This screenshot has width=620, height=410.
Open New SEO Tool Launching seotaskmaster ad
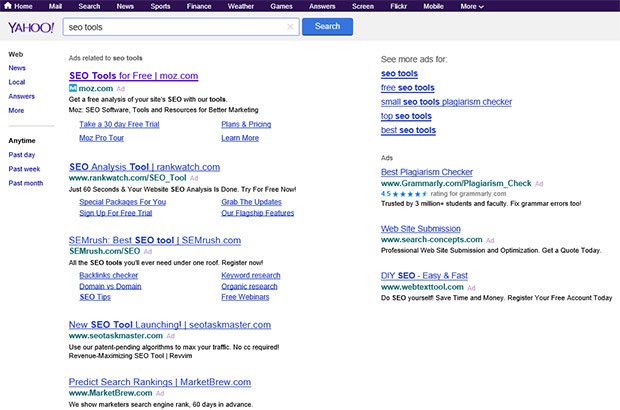pos(170,325)
